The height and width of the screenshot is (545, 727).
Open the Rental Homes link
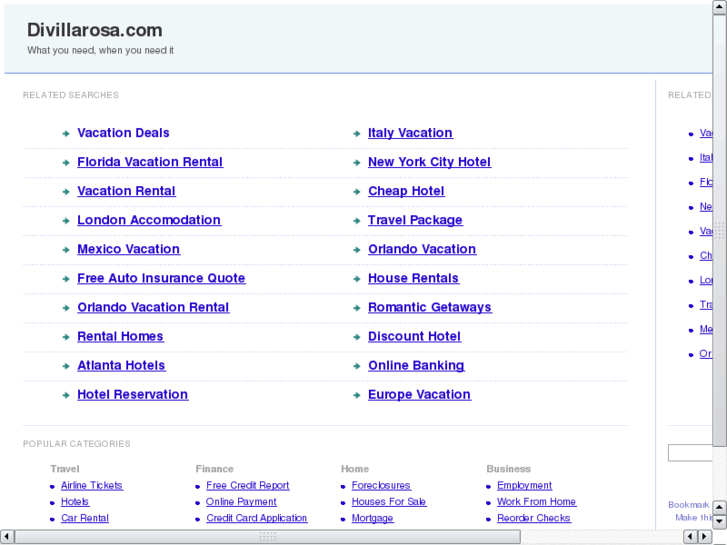(x=120, y=336)
